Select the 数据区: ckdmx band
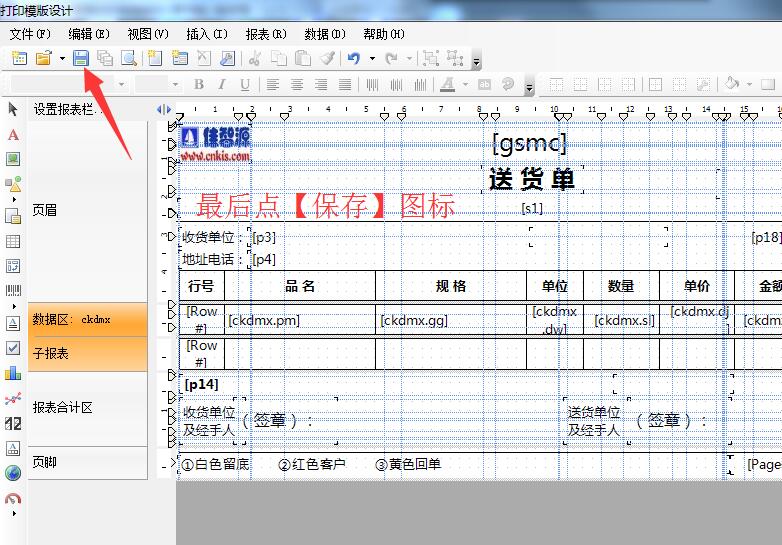The width and height of the screenshot is (782, 545). 87,320
